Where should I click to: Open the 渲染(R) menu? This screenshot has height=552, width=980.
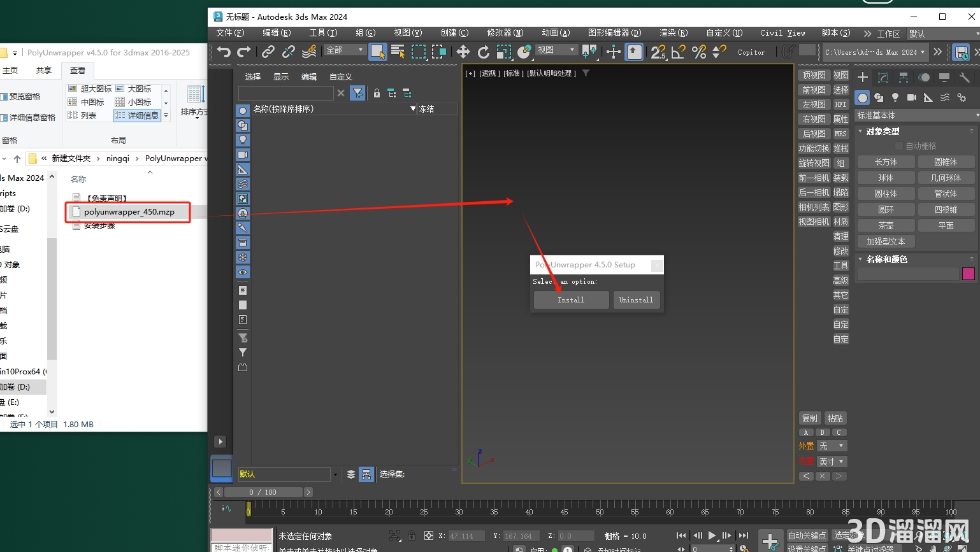point(674,32)
